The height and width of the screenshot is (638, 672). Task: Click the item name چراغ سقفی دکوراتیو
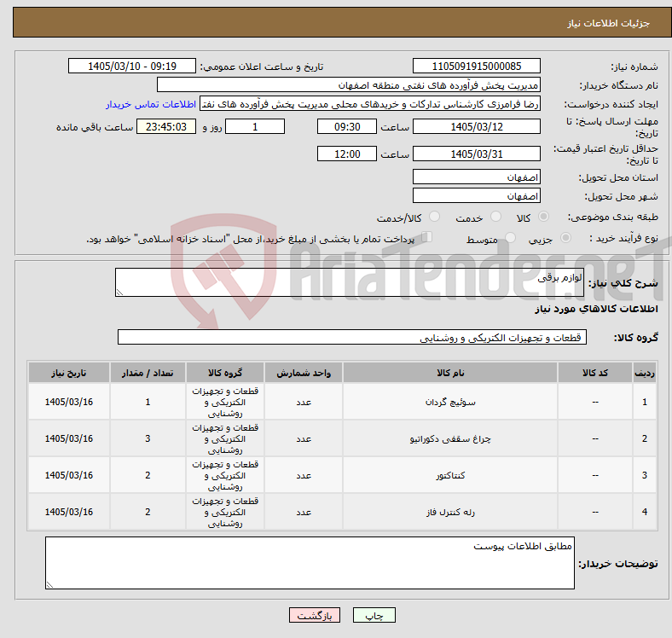coord(450,438)
